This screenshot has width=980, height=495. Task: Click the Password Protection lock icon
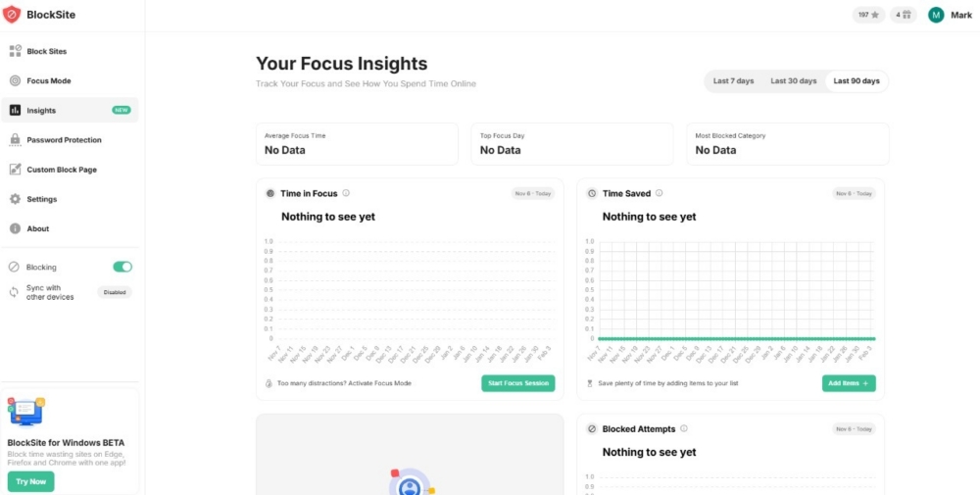click(15, 140)
